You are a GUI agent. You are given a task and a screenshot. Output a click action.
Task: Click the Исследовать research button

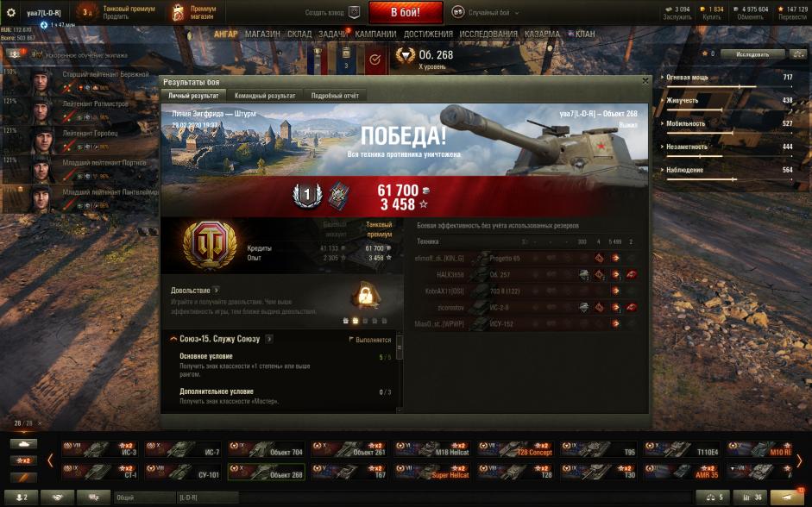coord(752,53)
